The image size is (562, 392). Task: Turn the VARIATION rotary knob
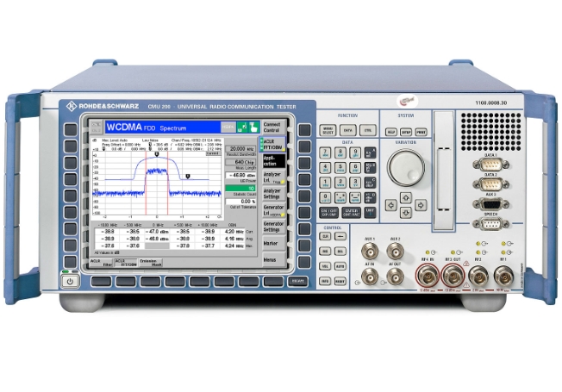pos(406,168)
